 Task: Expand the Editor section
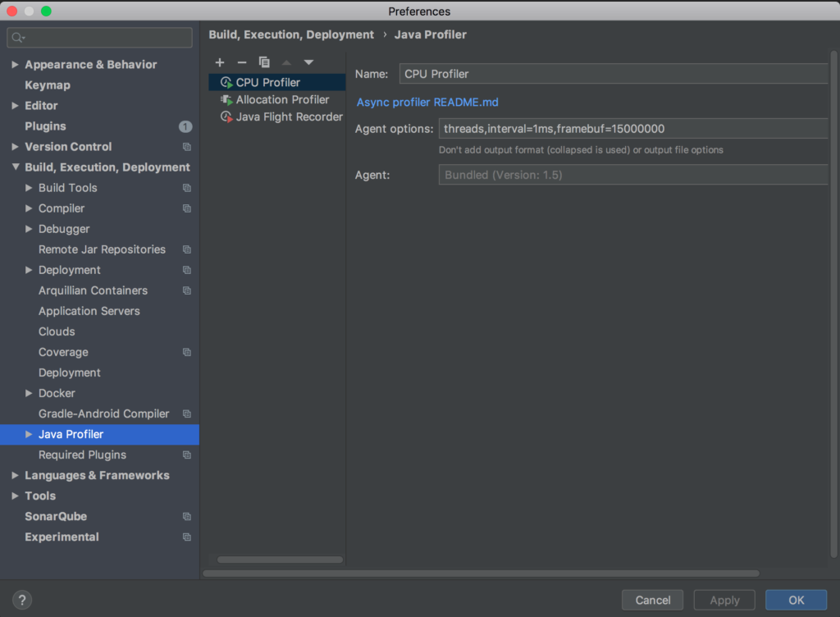click(14, 105)
